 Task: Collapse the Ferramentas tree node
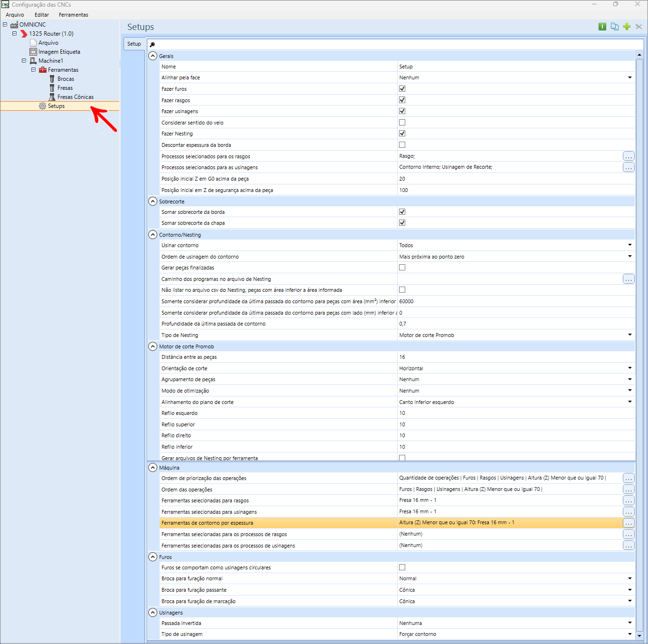[x=33, y=70]
